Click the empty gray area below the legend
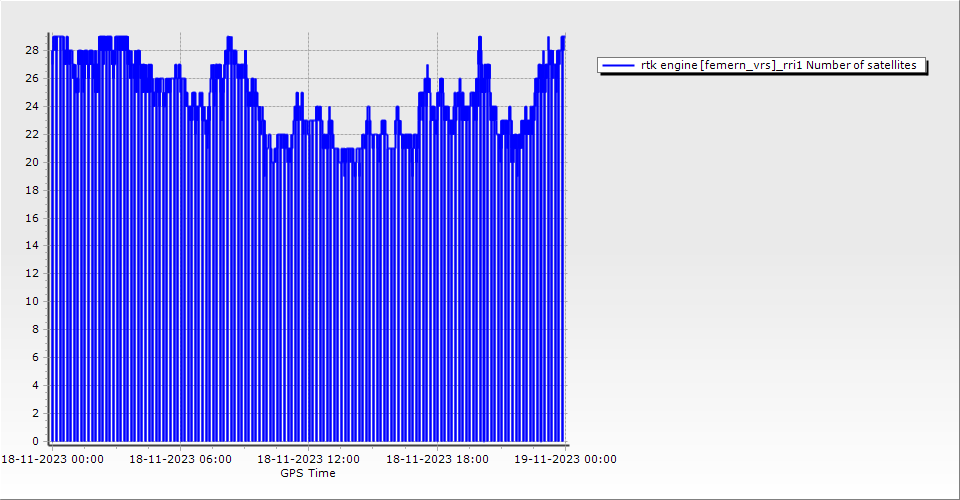 tap(762, 250)
